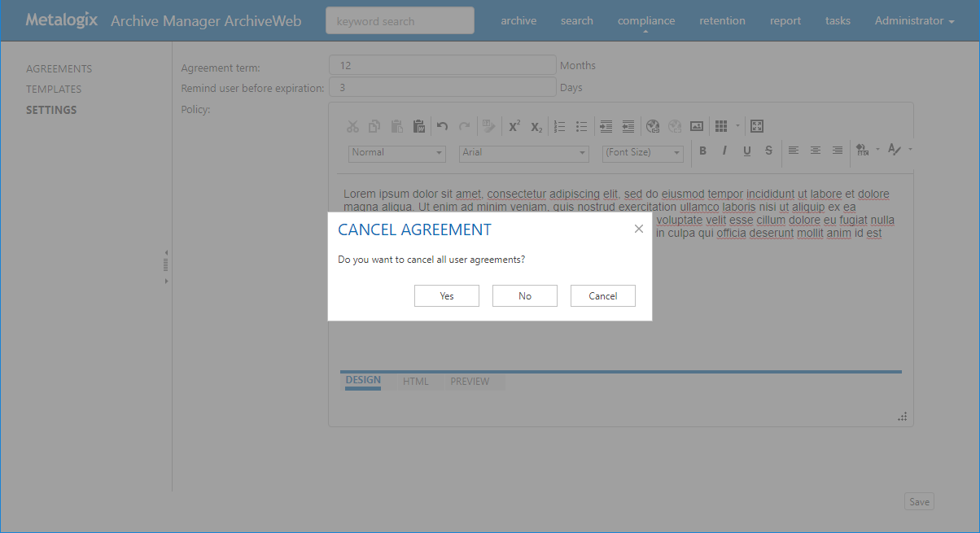Select SETTINGS in the sidebar

(x=51, y=110)
